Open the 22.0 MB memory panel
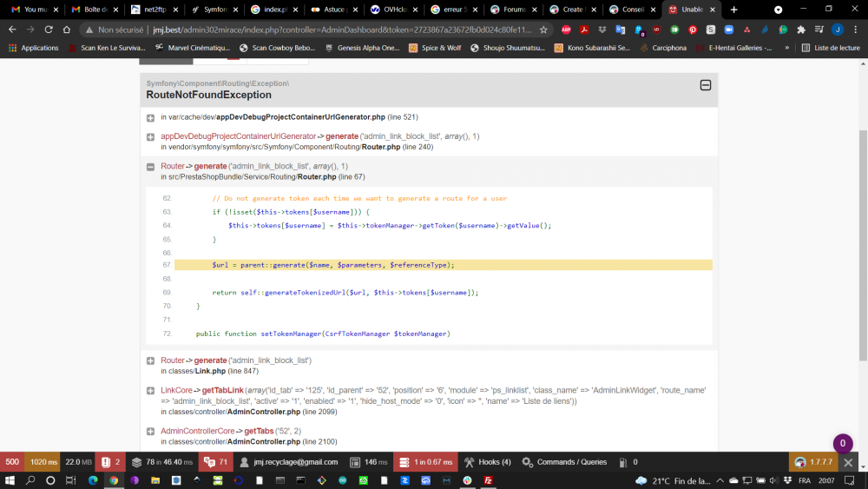 point(79,462)
